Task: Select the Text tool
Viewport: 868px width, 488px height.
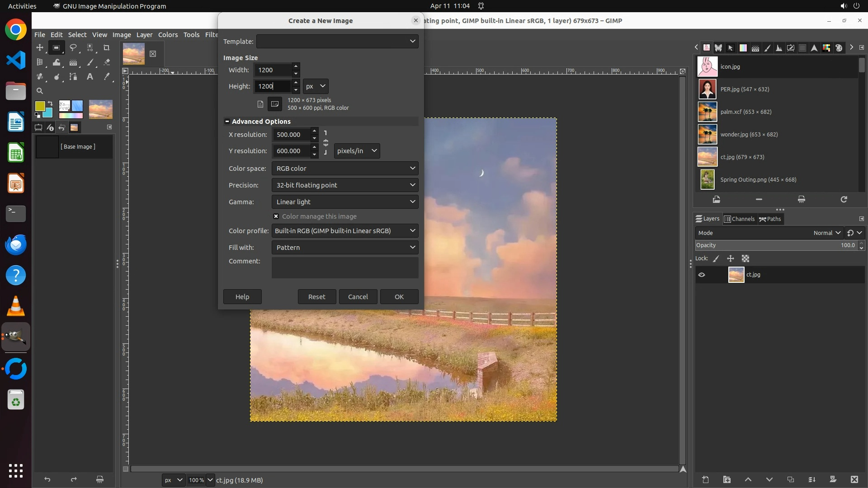Action: 90,77
